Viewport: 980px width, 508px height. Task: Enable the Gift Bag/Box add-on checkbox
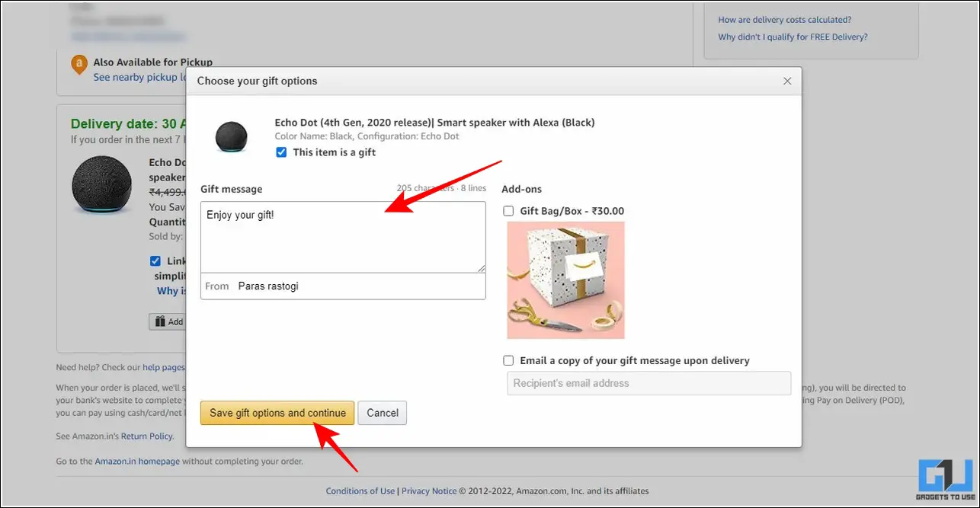pos(508,211)
